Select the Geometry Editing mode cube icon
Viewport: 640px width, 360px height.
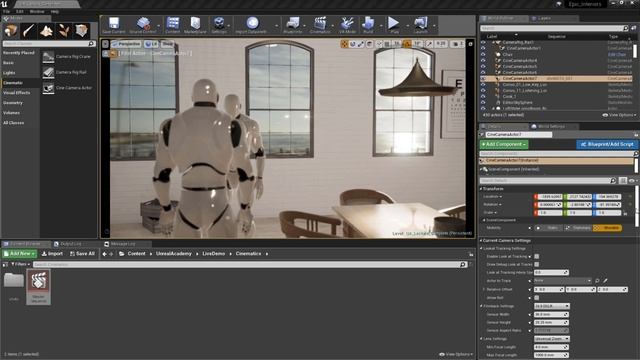[81, 31]
